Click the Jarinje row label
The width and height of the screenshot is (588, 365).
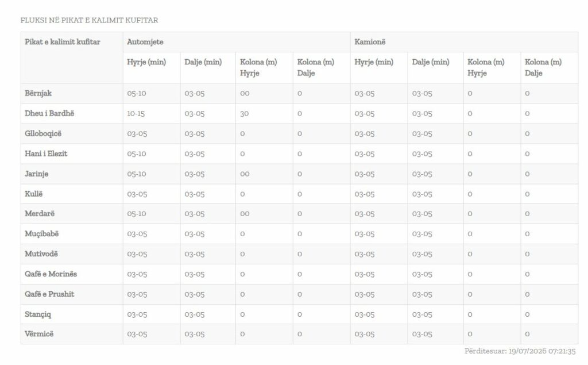(36, 174)
